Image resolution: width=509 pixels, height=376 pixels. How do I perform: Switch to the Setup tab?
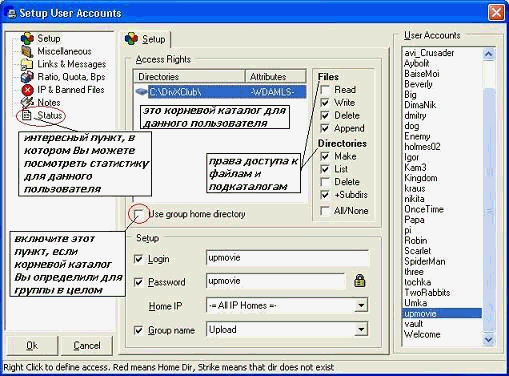click(145, 39)
